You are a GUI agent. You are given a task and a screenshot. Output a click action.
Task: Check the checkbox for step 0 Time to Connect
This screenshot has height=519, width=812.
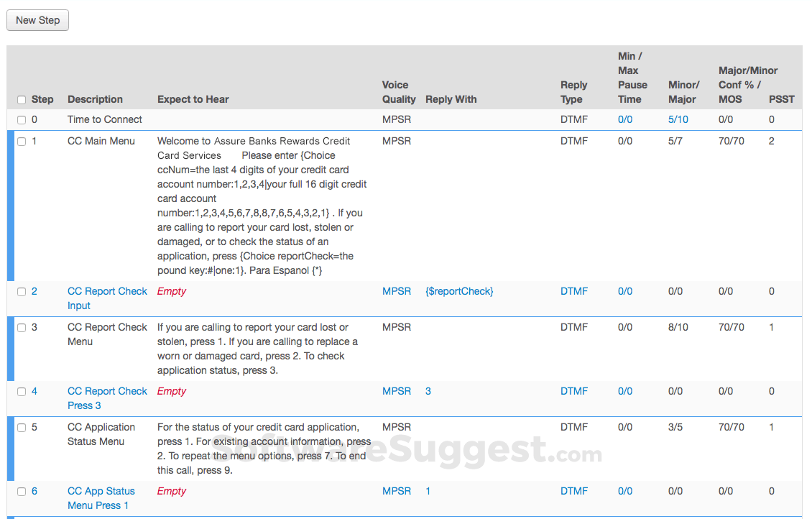(x=22, y=119)
